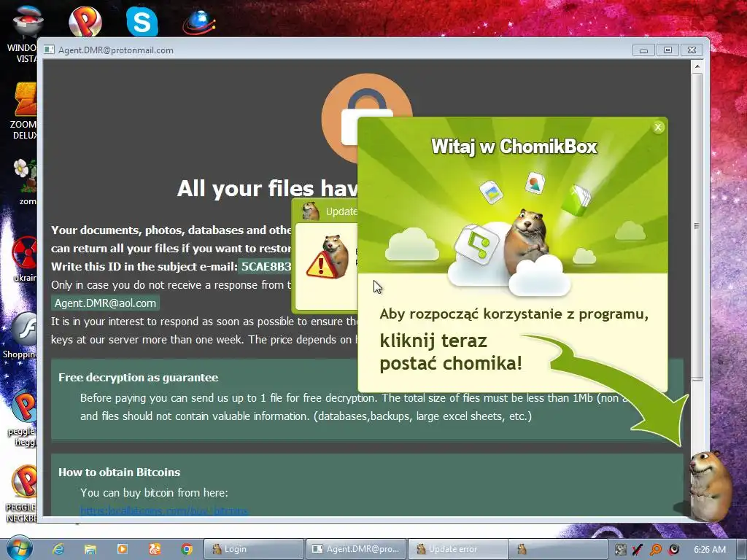Check the 6:26 AM system clock
The image size is (747, 560).
tap(710, 549)
